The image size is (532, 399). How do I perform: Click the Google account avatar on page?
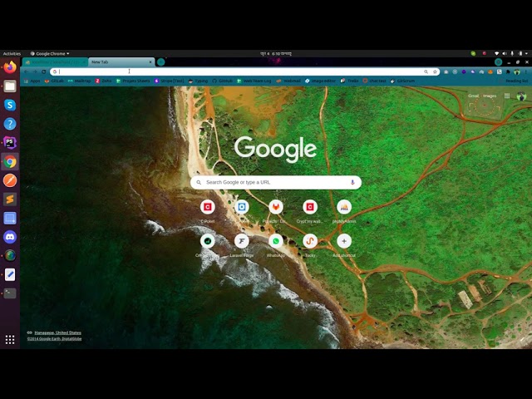(x=521, y=96)
